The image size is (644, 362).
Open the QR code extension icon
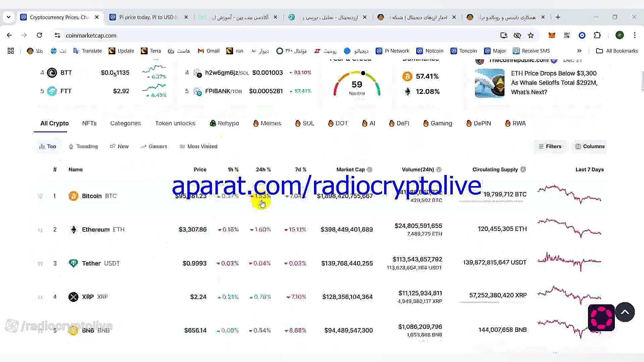567,35
